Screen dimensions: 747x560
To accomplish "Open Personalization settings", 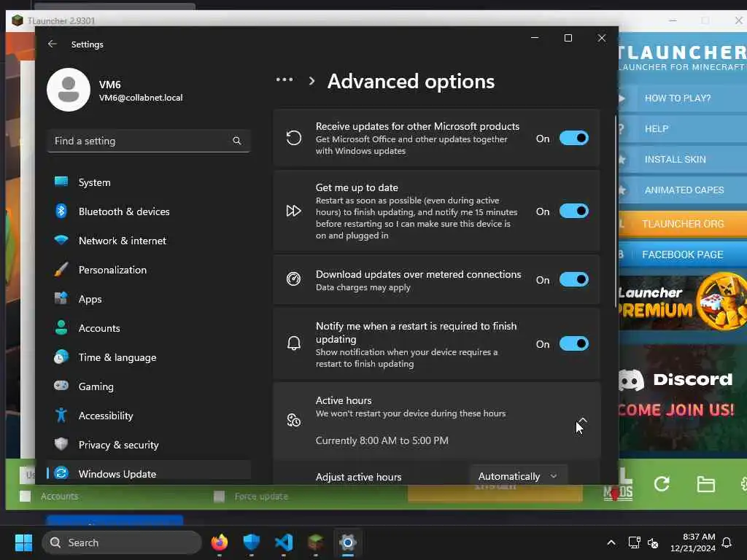I will click(149, 270).
